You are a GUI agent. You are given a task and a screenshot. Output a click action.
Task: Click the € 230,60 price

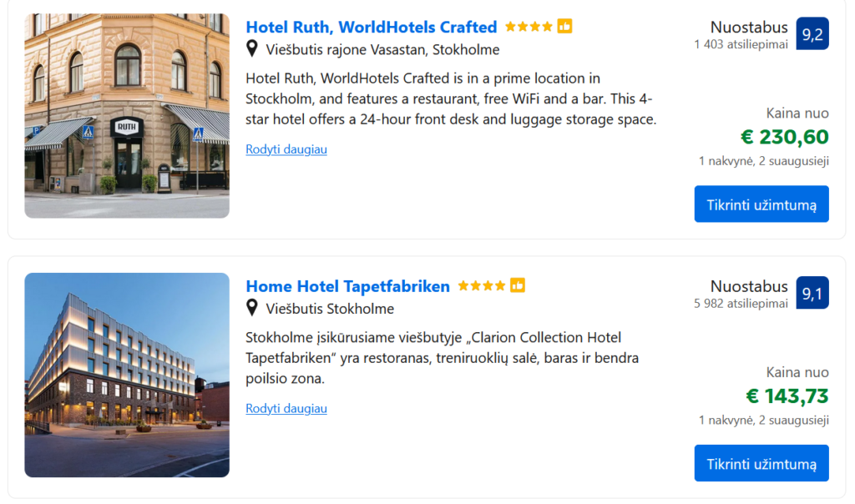point(784,137)
